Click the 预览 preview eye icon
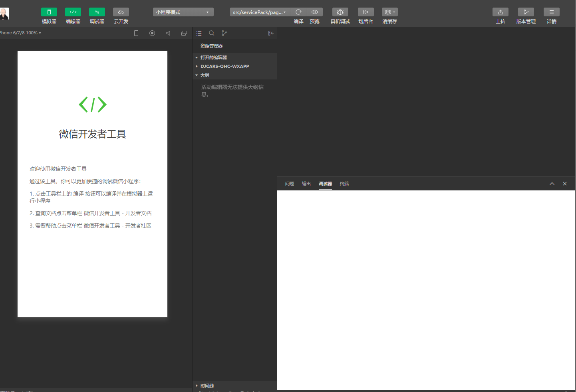The height and width of the screenshot is (392, 576). coord(315,12)
